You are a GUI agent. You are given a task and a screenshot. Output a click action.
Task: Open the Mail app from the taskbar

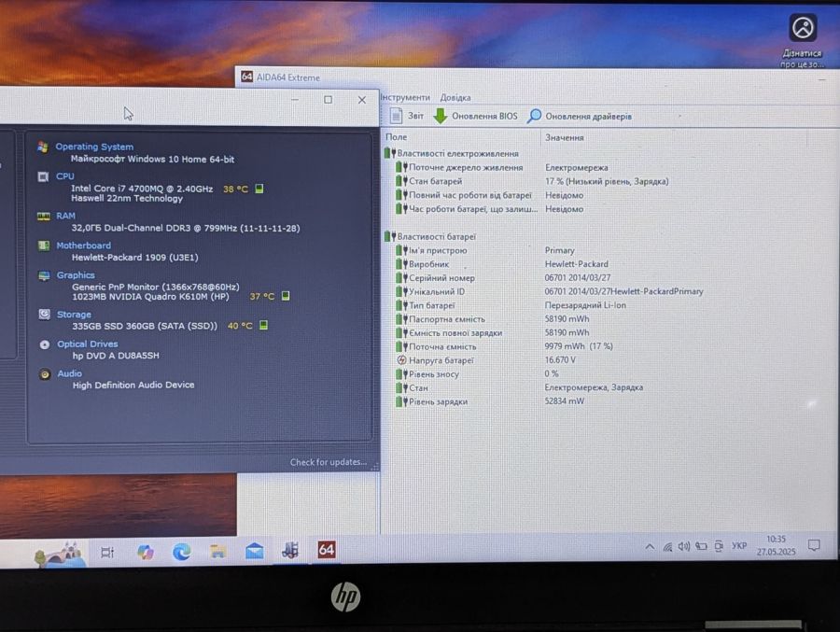pos(254,551)
